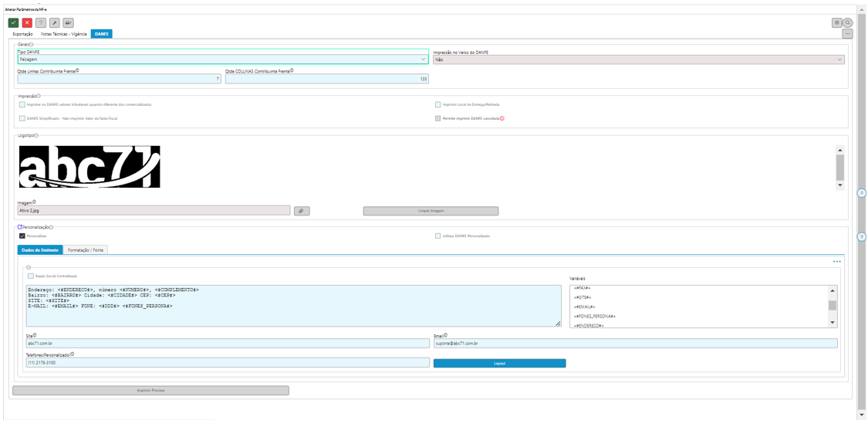Check Razão Social Centralizada

[x=31, y=276]
